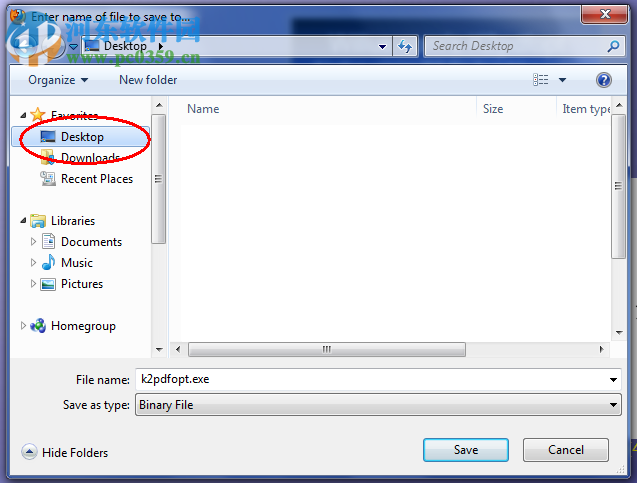Click the change view icon

(541, 80)
